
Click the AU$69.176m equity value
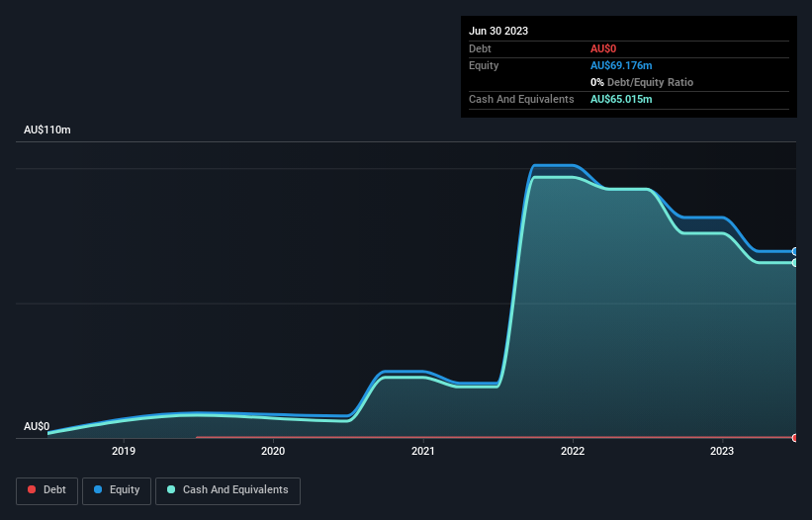point(621,65)
